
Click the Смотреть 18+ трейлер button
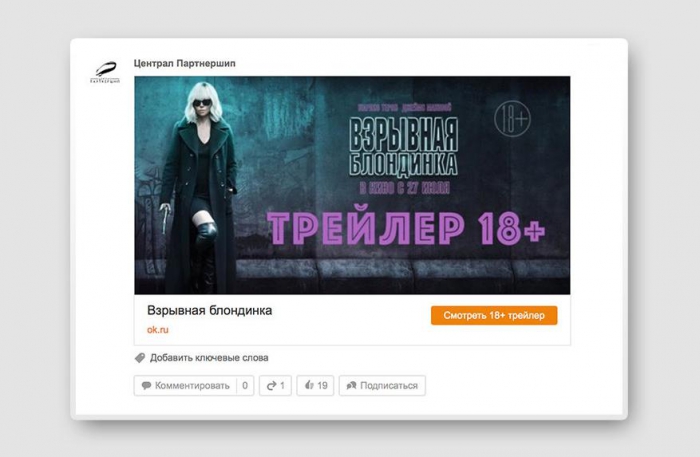494,316
